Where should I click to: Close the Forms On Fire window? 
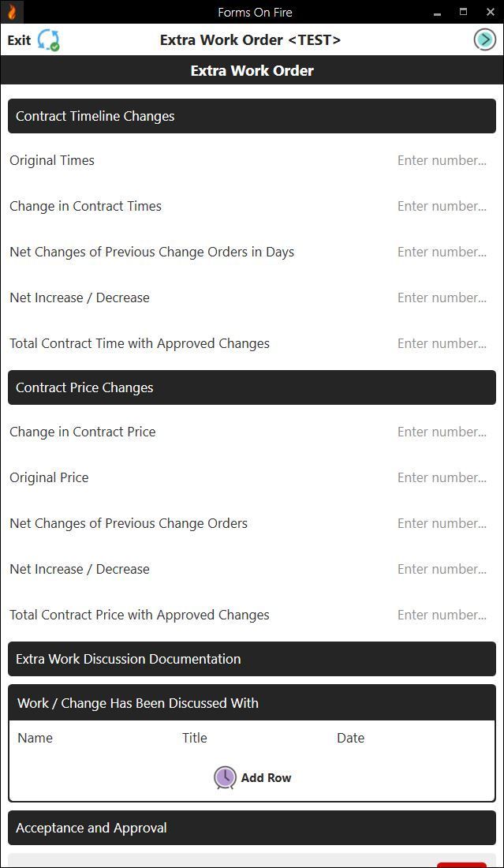[489, 12]
